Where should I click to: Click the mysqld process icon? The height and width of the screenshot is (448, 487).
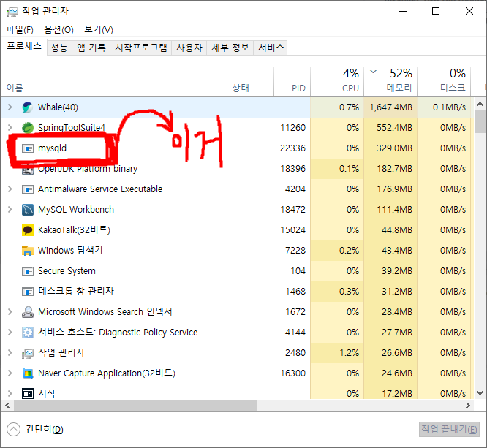[28, 148]
